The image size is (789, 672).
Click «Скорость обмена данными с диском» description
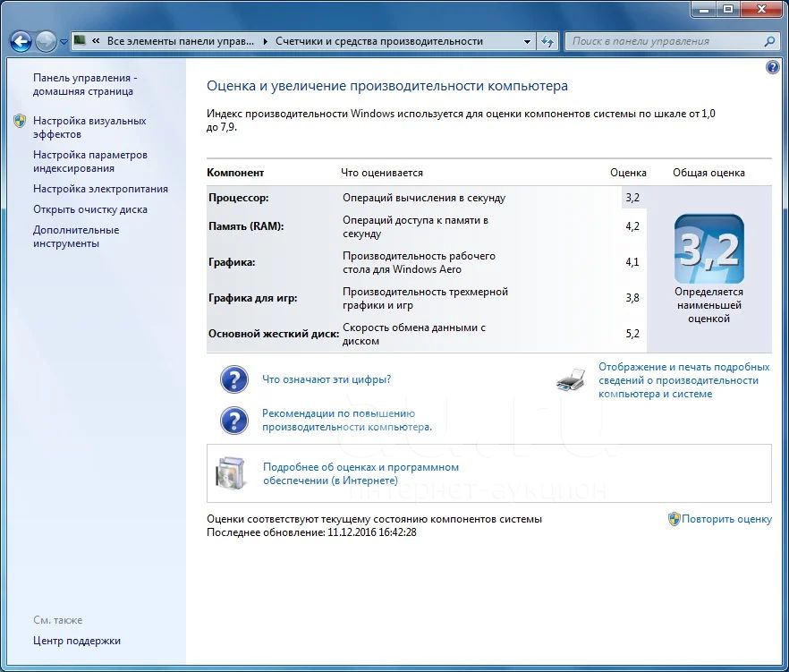413,335
